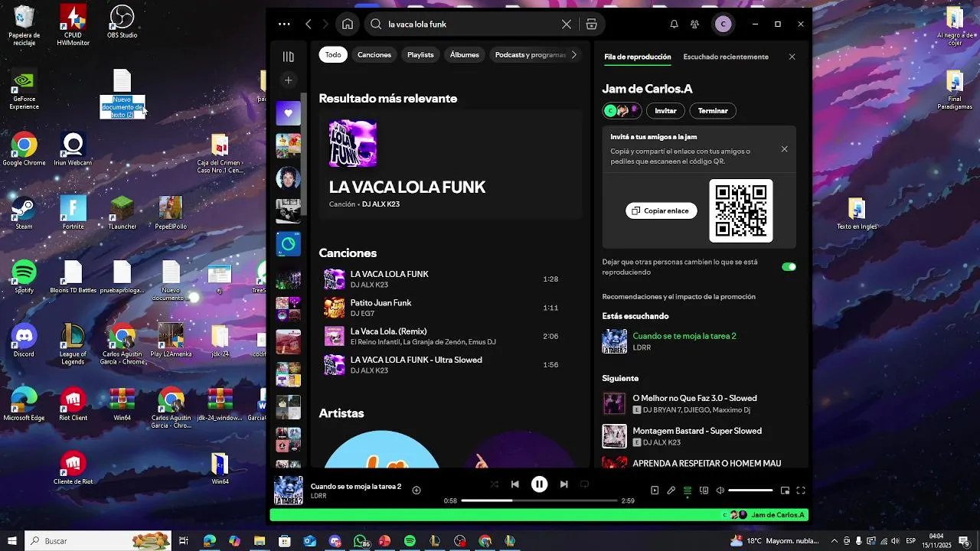This screenshot has width=980, height=551.
Task: Open the Spotify three-dots menu
Action: (x=284, y=24)
